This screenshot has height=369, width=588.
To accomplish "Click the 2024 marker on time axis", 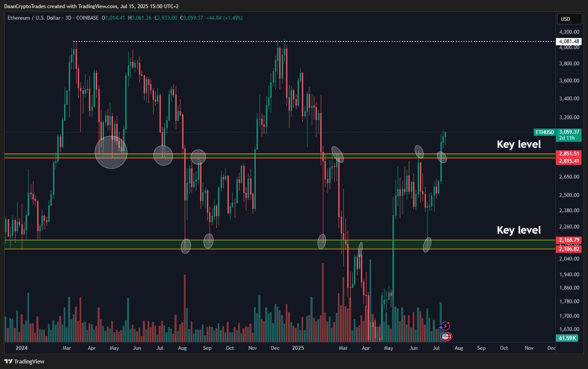I will click(21, 348).
